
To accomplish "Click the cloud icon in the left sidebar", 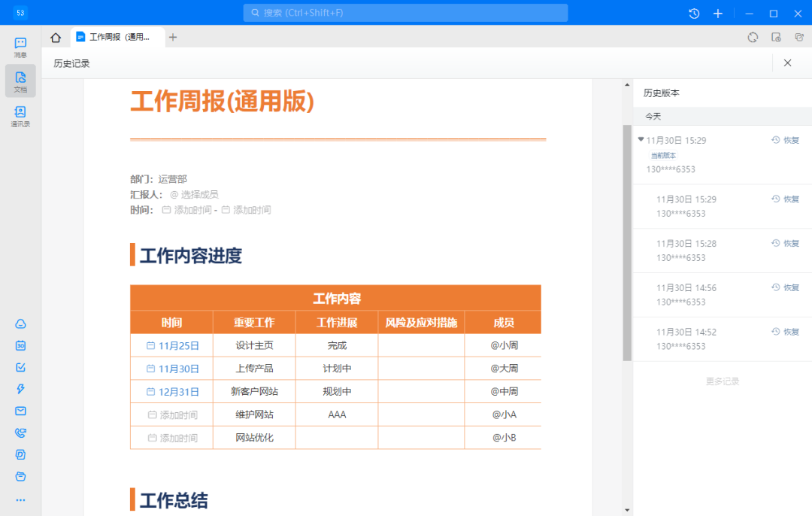I will pos(20,323).
